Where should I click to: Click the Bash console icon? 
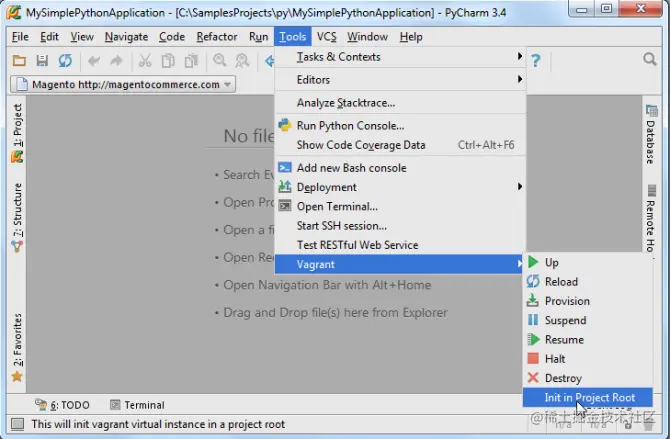pos(285,167)
